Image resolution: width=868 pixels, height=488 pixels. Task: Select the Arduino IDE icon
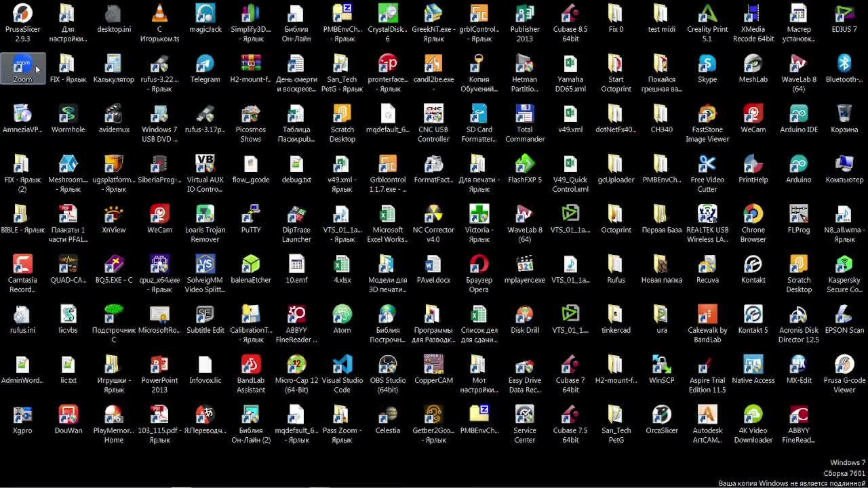point(799,113)
